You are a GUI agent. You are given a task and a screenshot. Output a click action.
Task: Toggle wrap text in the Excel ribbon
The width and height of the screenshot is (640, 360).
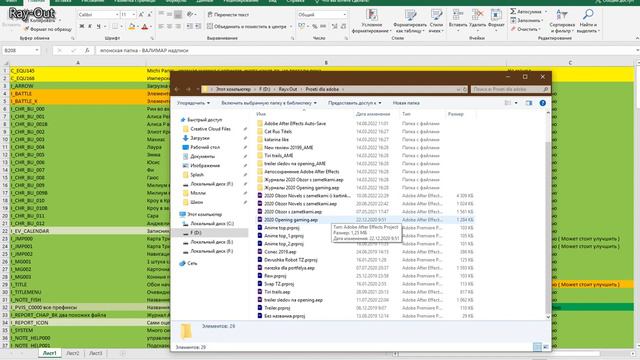(x=228, y=15)
